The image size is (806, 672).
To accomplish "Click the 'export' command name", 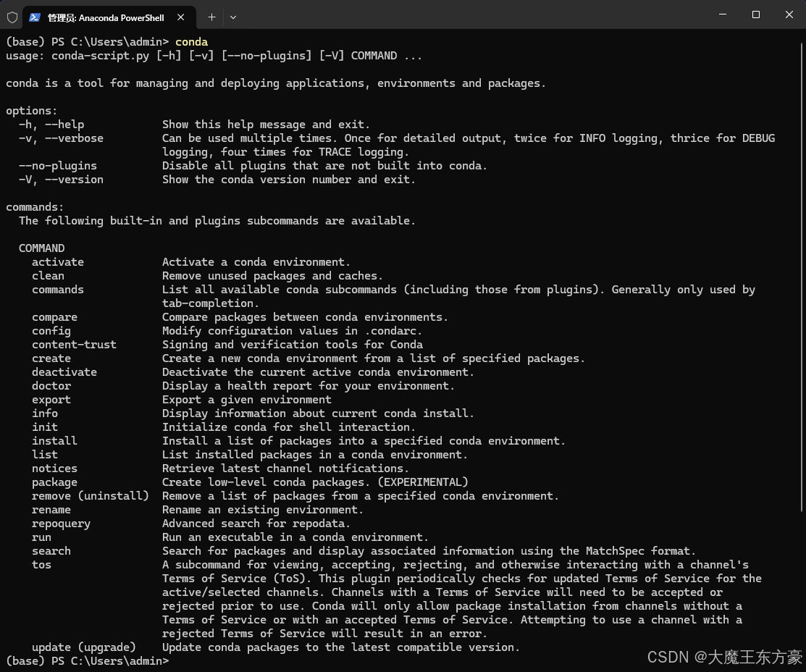I will (x=51, y=400).
